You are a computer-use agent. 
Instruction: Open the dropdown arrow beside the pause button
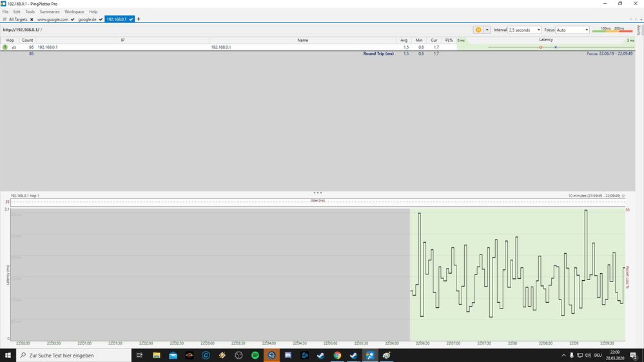[x=487, y=30]
